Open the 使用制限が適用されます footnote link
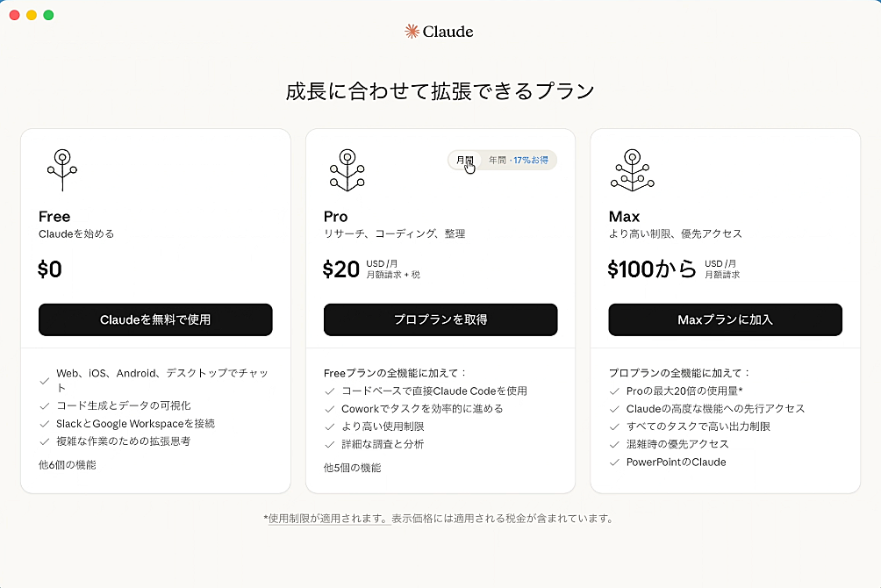The height and width of the screenshot is (588, 881). point(328,519)
